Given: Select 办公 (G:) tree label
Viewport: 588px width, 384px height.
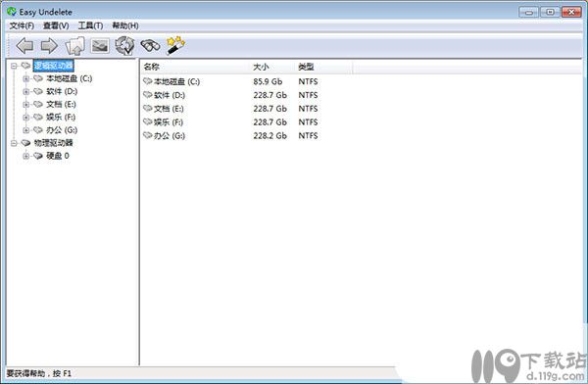Looking at the screenshot, I should tap(62, 130).
